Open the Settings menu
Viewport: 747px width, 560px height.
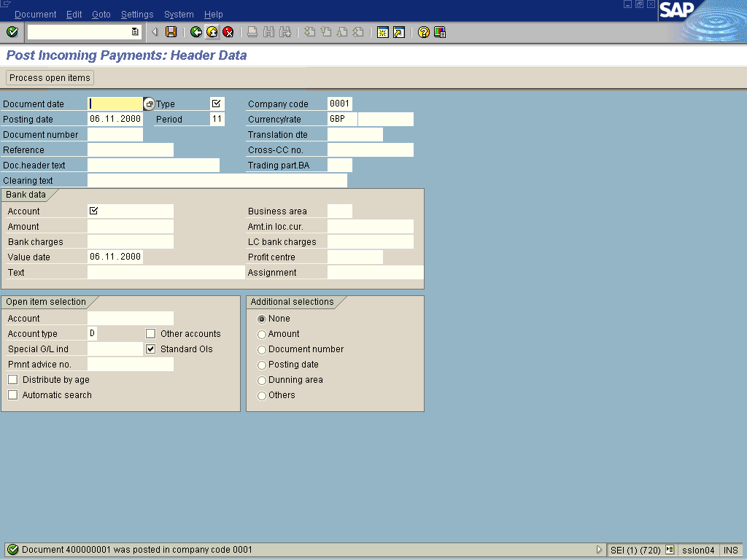pos(137,15)
